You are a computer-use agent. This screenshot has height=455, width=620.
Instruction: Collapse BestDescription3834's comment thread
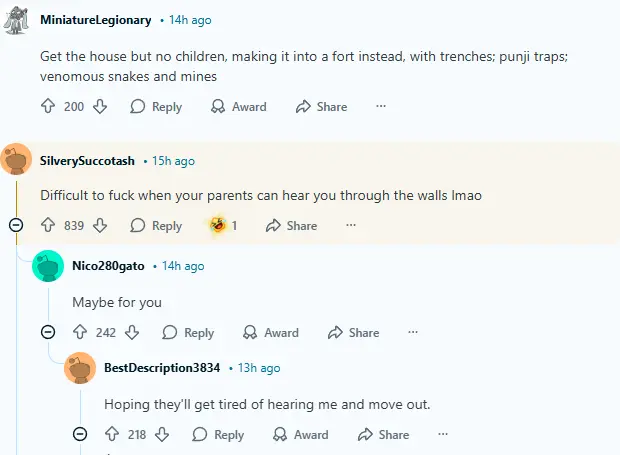coord(80,435)
